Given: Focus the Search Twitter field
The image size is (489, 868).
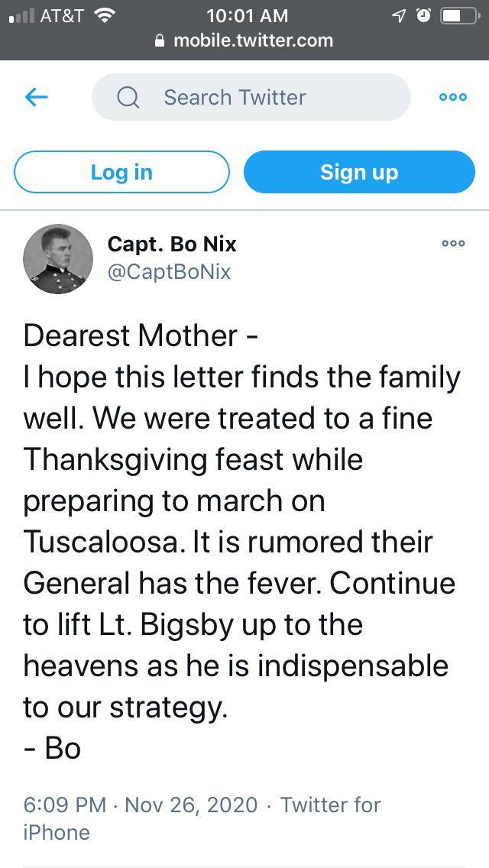Looking at the screenshot, I should click(252, 97).
